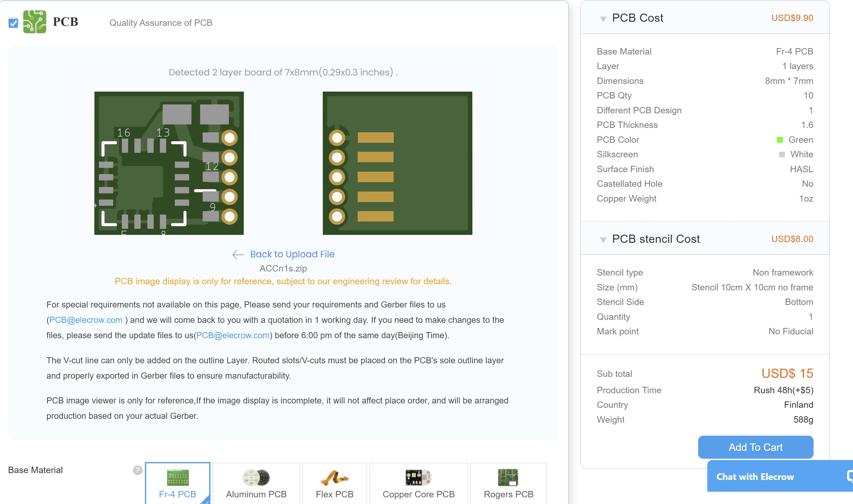The height and width of the screenshot is (504, 853).
Task: Uncheck the PCB section checkbox
Action: click(x=13, y=23)
